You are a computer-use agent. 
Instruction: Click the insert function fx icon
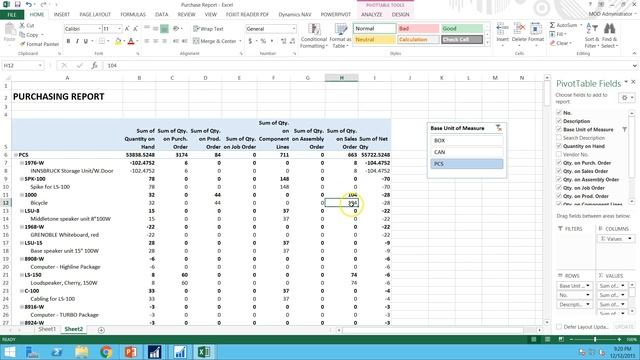pos(94,65)
